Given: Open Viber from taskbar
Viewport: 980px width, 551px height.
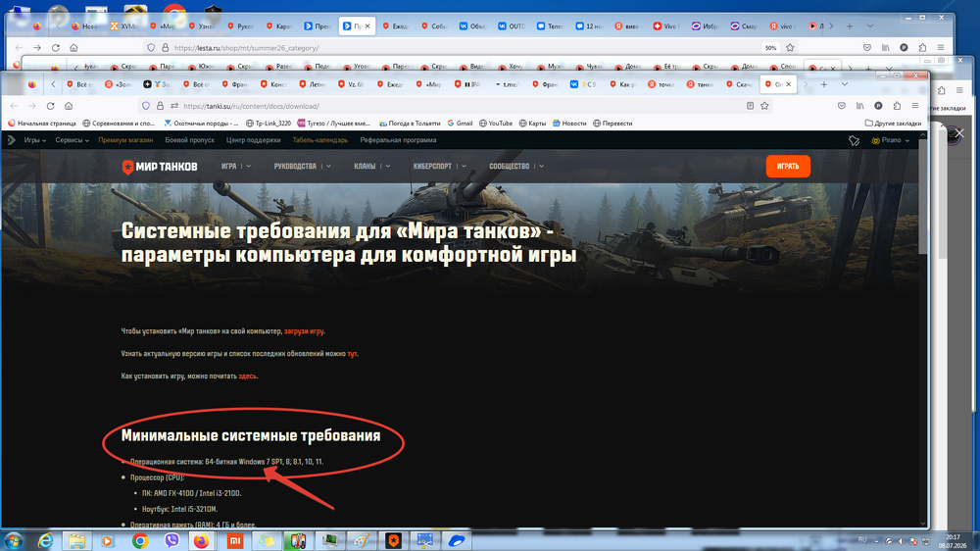Looking at the screenshot, I should click(171, 541).
